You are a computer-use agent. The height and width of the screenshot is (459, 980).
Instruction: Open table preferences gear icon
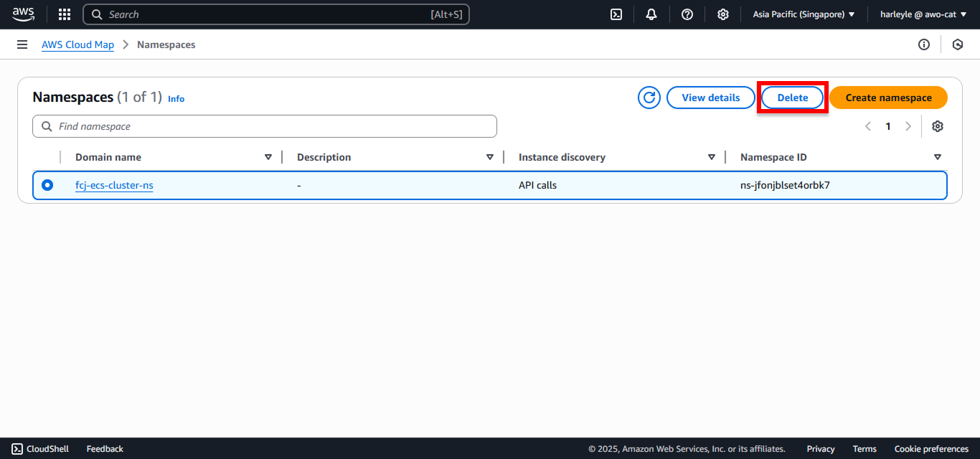[x=938, y=126]
